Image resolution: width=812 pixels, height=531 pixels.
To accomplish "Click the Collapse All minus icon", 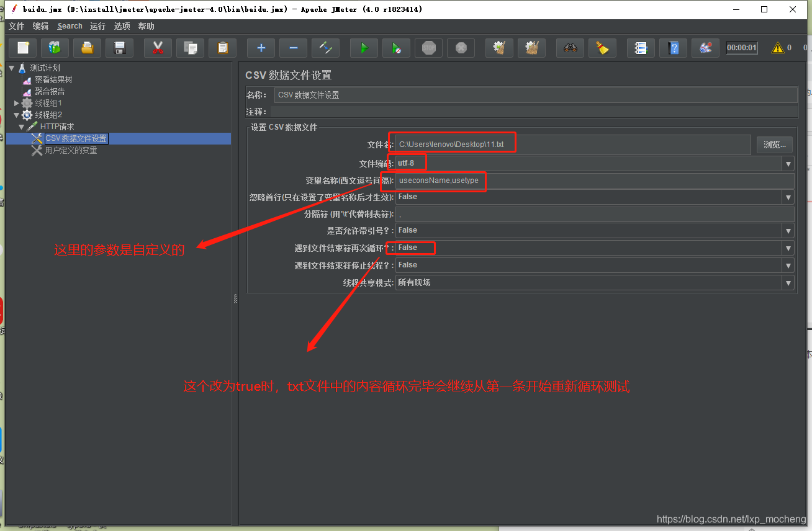I will (293, 48).
